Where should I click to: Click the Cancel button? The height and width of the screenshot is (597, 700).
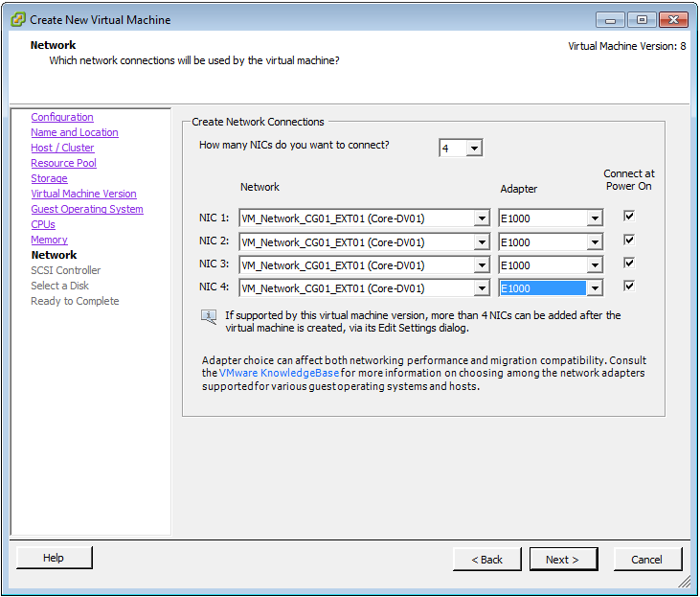(647, 560)
